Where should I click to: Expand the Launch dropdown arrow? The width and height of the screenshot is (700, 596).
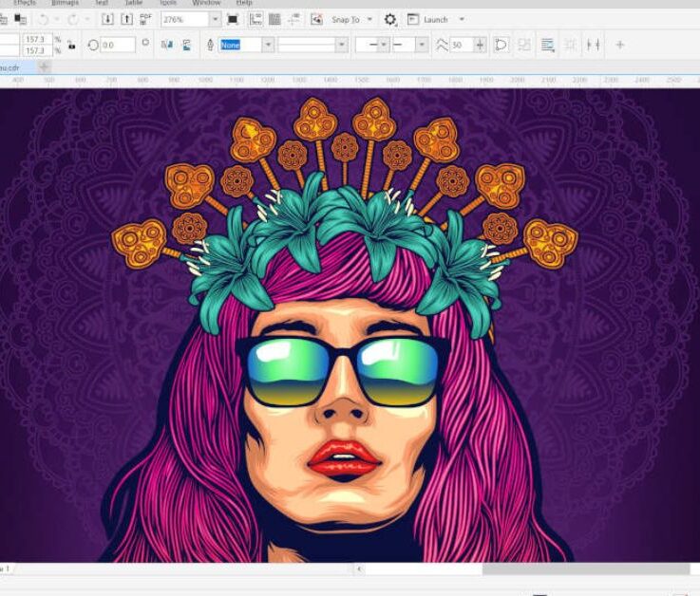462,20
